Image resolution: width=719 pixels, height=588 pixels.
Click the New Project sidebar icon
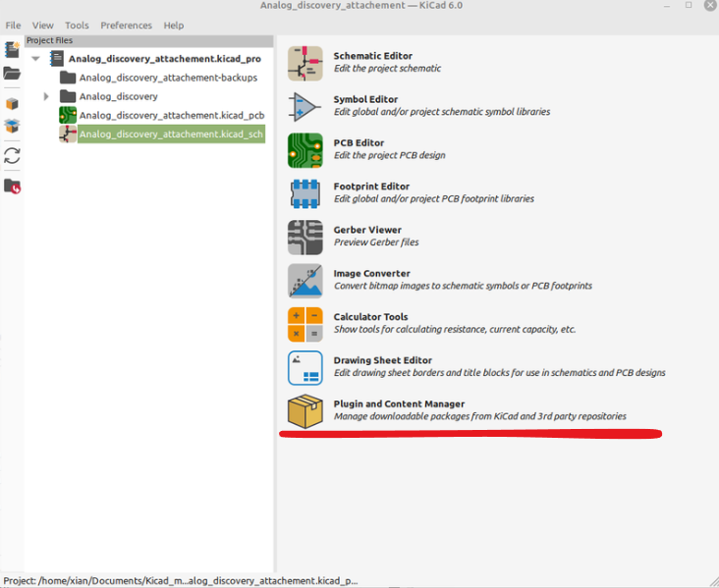[12, 49]
